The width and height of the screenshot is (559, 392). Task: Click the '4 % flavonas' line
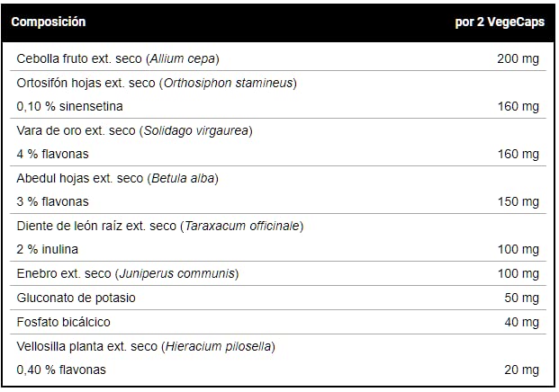coord(53,154)
